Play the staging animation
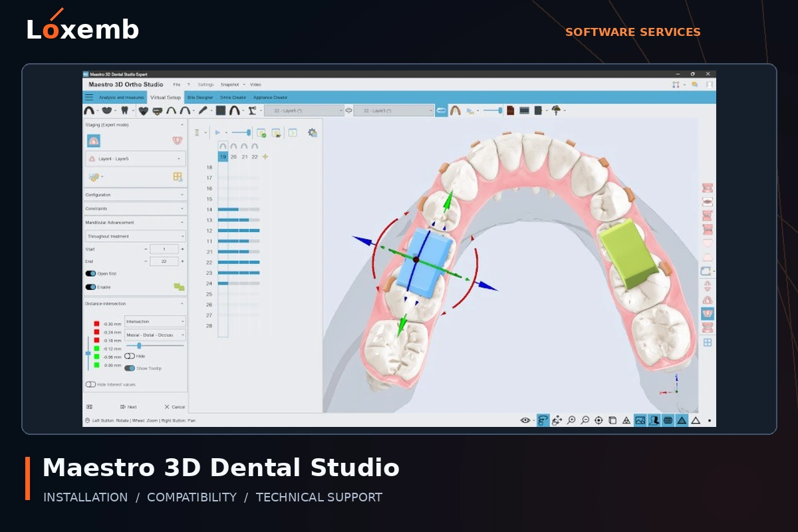This screenshot has height=532, width=798. coord(217,132)
